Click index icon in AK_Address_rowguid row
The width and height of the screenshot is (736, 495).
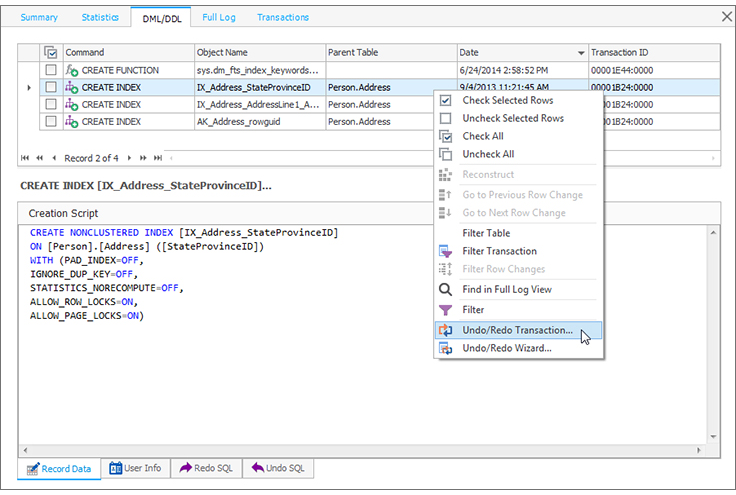pos(72,122)
